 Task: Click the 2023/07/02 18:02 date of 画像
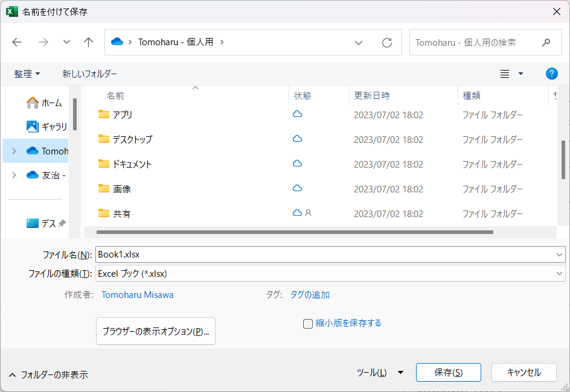pos(388,189)
